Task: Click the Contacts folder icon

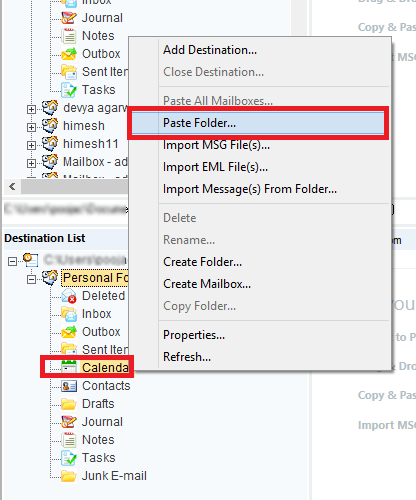Action: [69, 386]
